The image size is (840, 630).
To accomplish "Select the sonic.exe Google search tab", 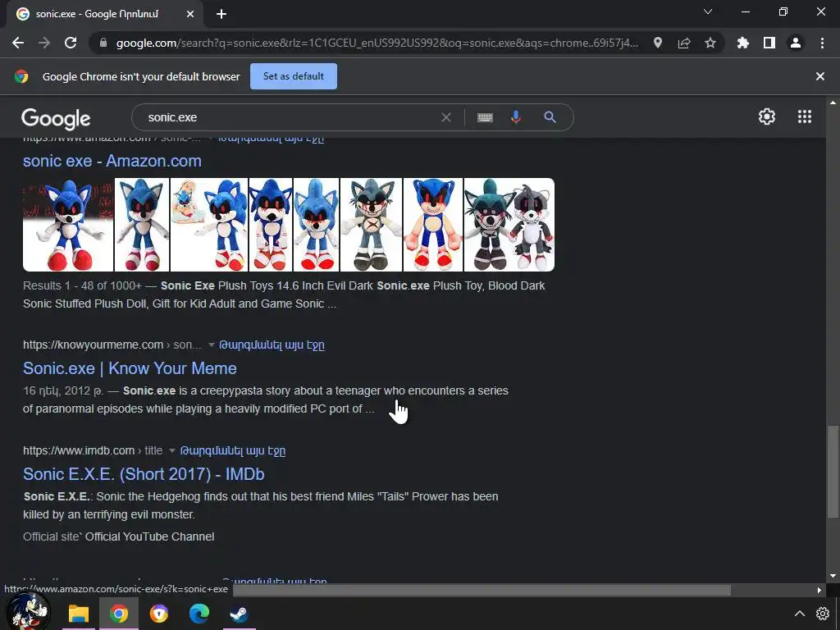I will (105, 14).
